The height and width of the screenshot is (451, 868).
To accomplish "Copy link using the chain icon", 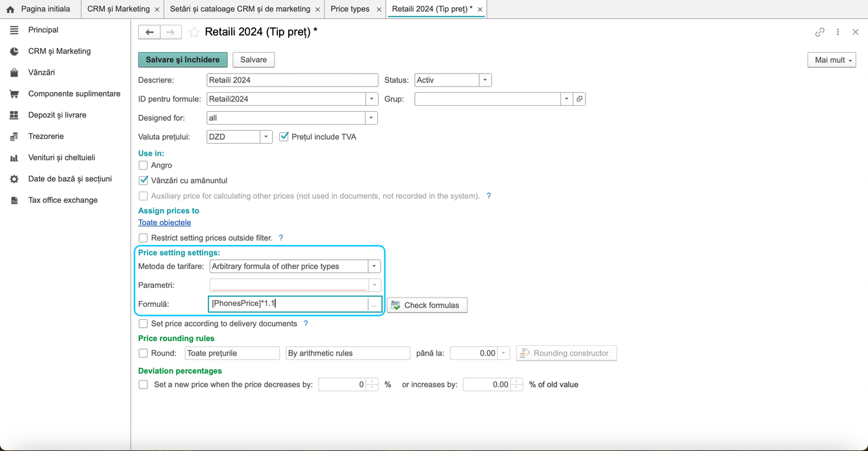I will tap(820, 32).
